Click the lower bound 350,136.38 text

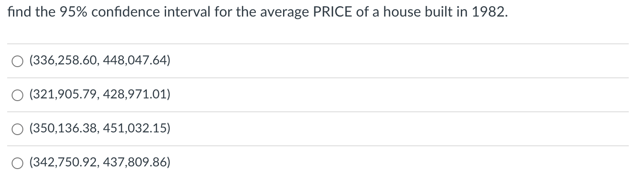(x=65, y=129)
